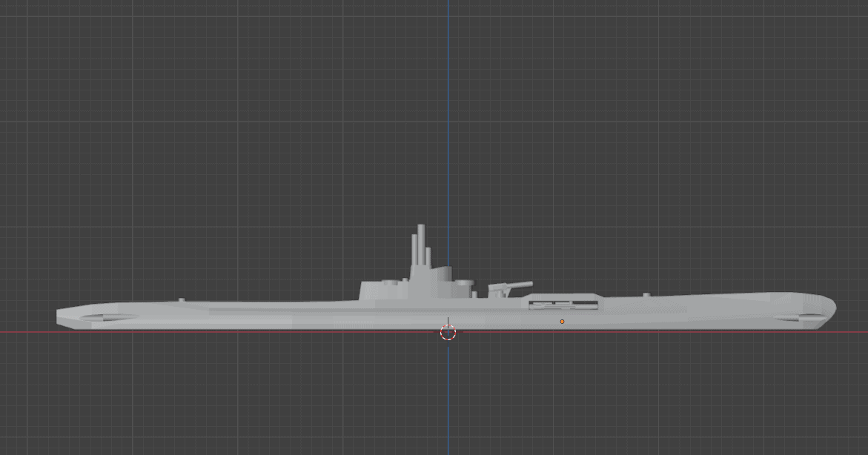868x455 pixels.
Task: Click the red horizontal axis line left of the cursor
Action: (222, 332)
